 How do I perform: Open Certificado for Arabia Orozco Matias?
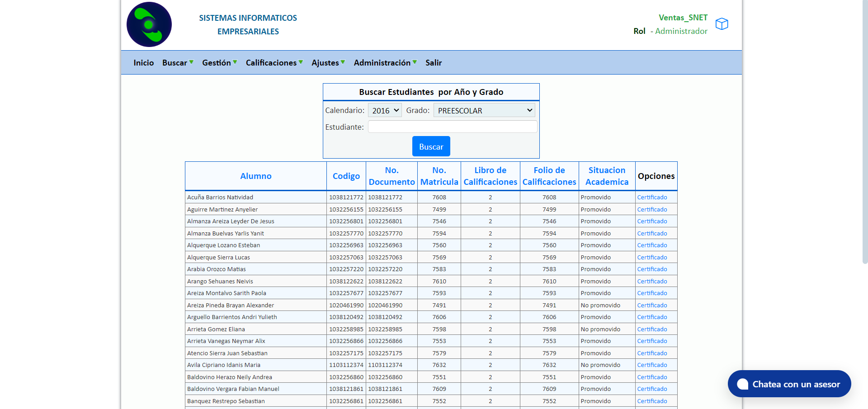click(x=652, y=269)
